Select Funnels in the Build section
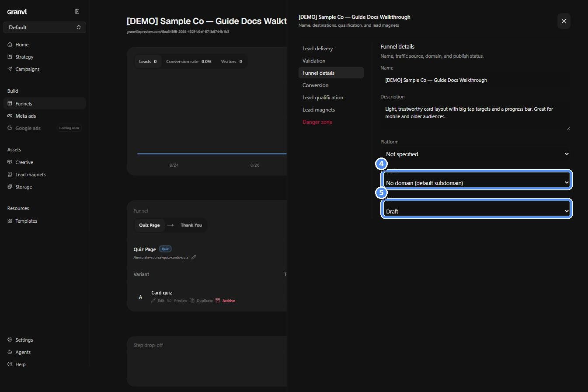This screenshot has height=392, width=588. pos(45,104)
